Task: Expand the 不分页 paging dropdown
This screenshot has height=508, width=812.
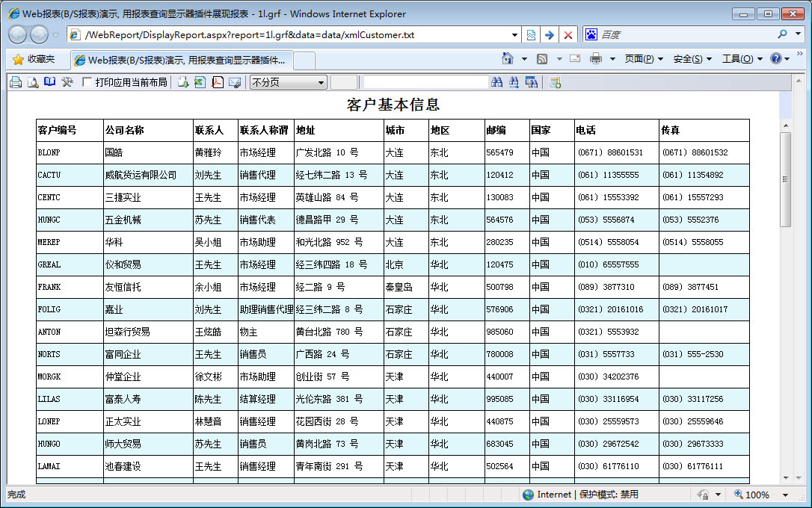Action: (321, 82)
